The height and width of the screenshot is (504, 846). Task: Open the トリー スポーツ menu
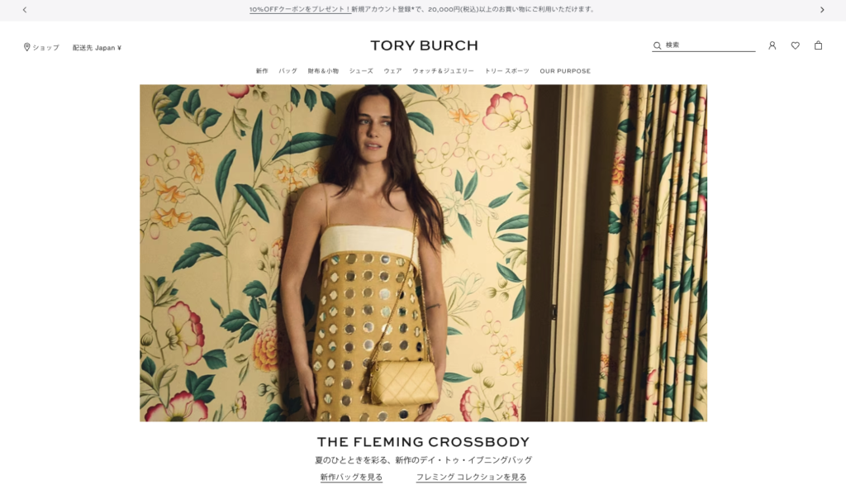pos(506,71)
